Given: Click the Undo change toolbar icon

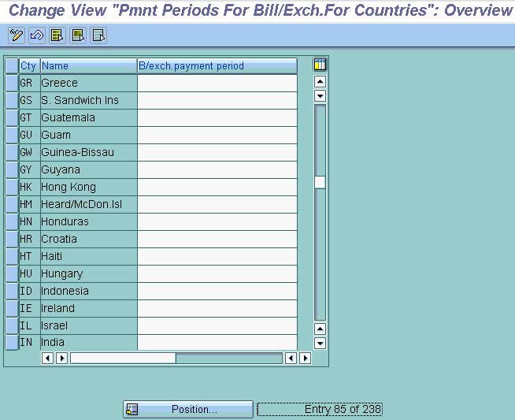Looking at the screenshot, I should 37,35.
